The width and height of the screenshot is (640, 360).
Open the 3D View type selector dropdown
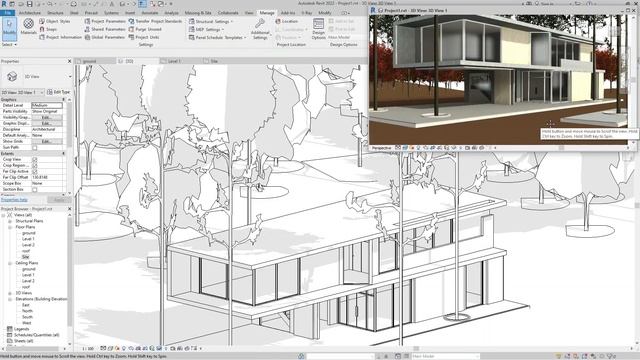(70, 76)
